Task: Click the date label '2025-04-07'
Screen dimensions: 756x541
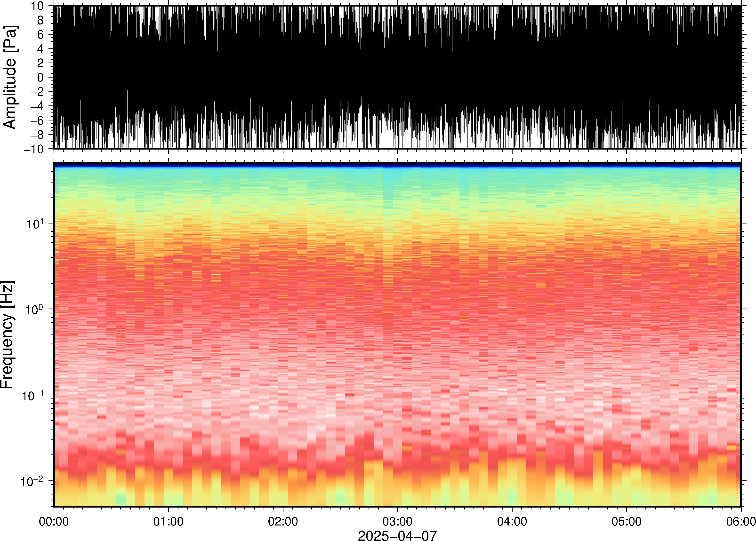Action: coord(397,535)
